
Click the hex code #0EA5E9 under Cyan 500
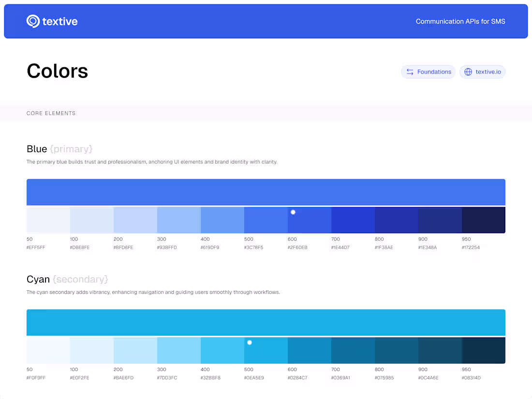tap(255, 378)
